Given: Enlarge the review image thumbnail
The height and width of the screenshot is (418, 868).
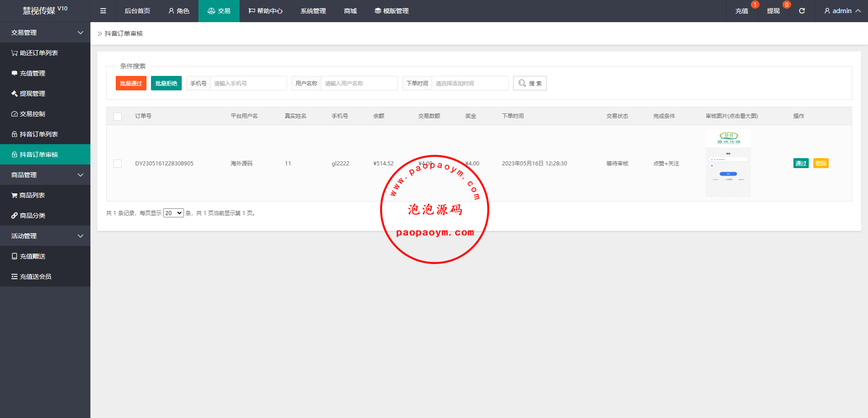Looking at the screenshot, I should coord(728,163).
